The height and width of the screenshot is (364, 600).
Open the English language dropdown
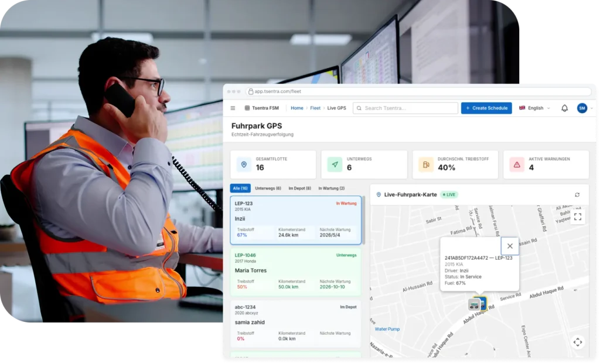coord(534,108)
